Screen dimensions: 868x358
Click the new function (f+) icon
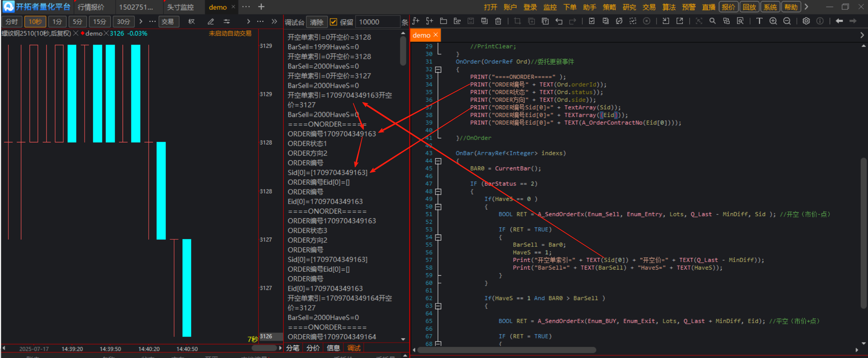(416, 21)
